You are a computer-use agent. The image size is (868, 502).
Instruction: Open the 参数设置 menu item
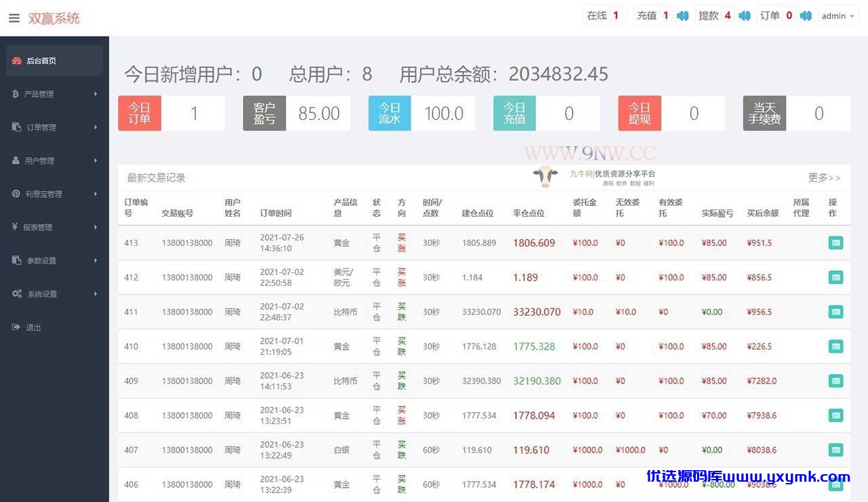click(x=54, y=260)
